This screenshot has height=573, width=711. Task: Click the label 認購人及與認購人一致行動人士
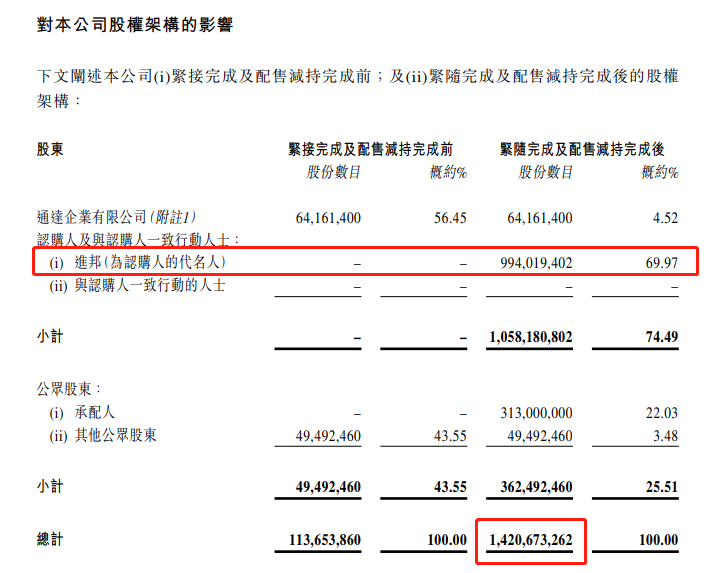point(138,240)
